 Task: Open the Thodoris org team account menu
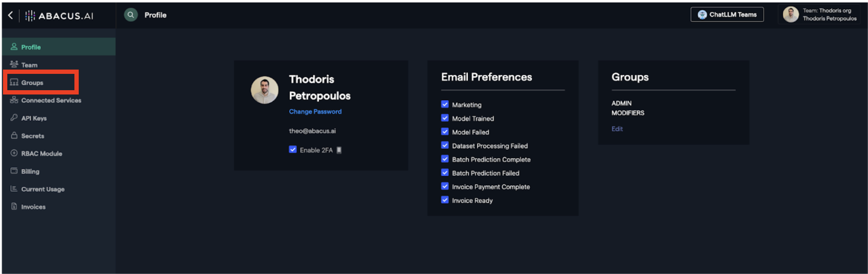(x=820, y=15)
